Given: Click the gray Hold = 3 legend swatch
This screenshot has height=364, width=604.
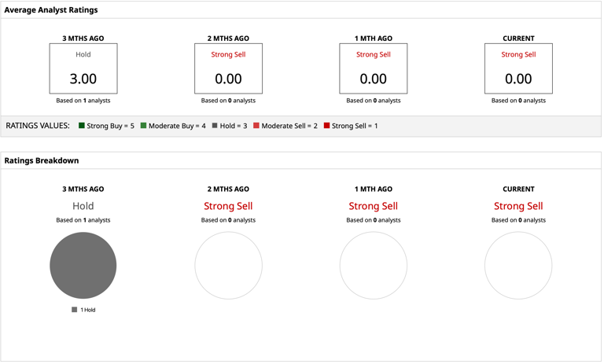Looking at the screenshot, I should coord(215,126).
